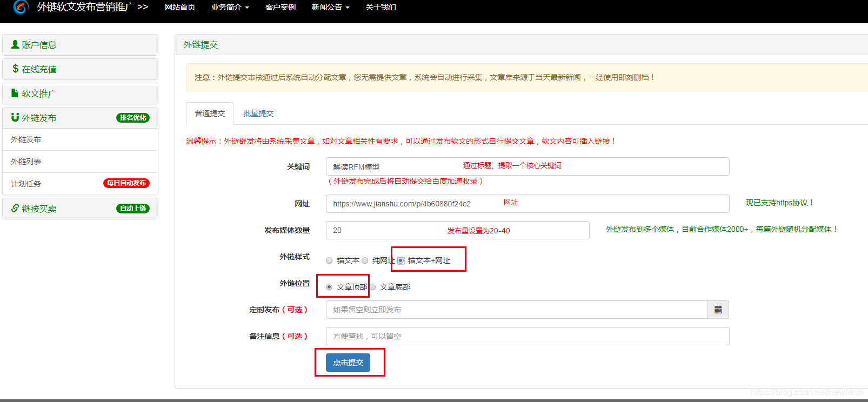Focus the 定时发布 date input field
The image size is (868, 402).
(x=517, y=310)
